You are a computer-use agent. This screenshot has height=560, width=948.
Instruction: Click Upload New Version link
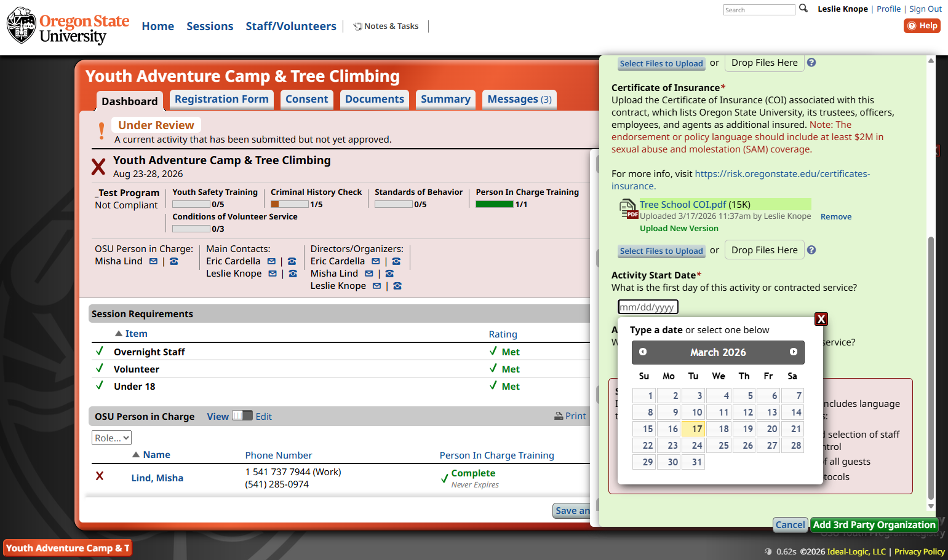[x=679, y=229]
